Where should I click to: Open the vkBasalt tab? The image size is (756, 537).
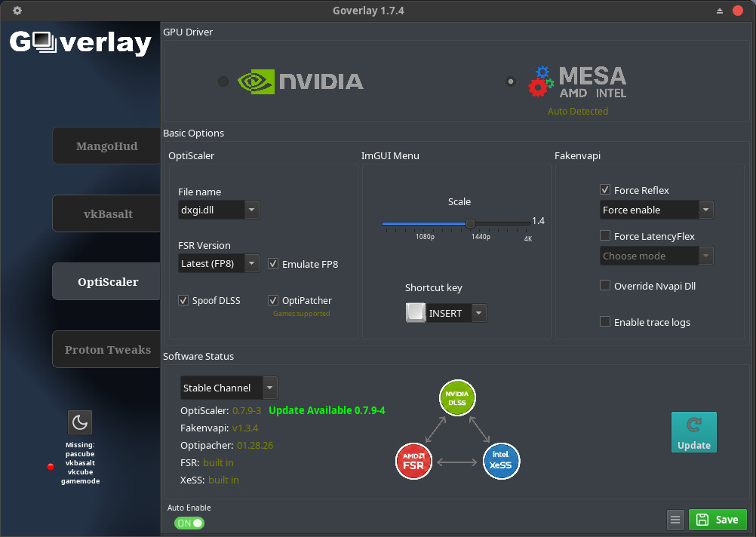(106, 213)
